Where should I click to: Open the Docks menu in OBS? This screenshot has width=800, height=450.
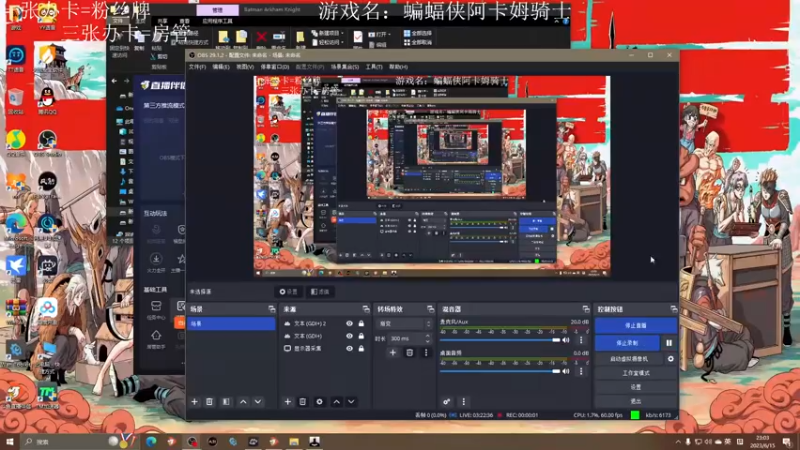click(275, 67)
